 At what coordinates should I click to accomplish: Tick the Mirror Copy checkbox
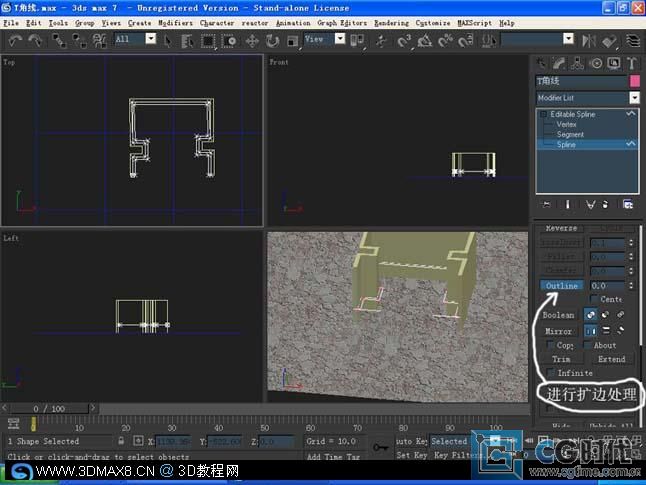549,345
